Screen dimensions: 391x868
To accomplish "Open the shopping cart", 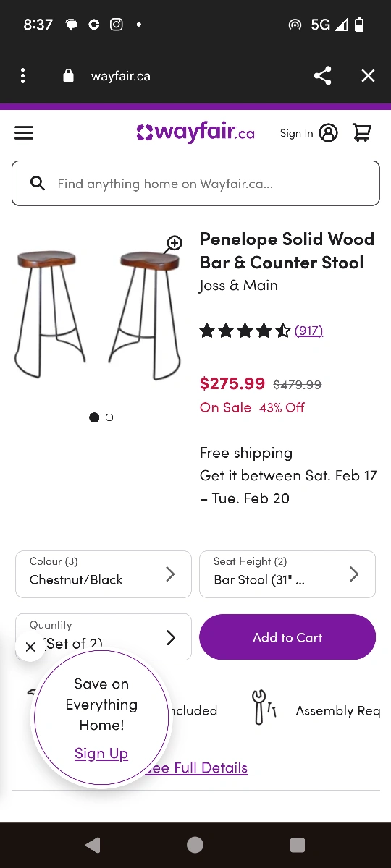I will coord(361,132).
